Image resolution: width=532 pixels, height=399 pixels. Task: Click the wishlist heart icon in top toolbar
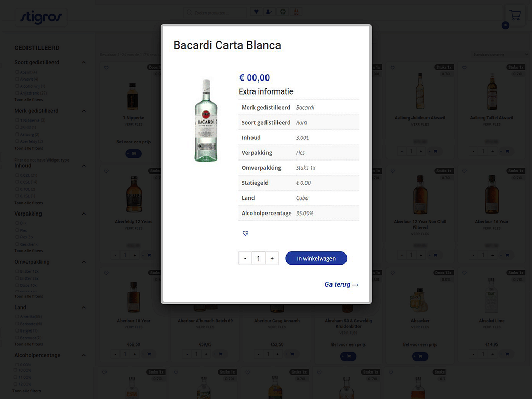(x=256, y=12)
